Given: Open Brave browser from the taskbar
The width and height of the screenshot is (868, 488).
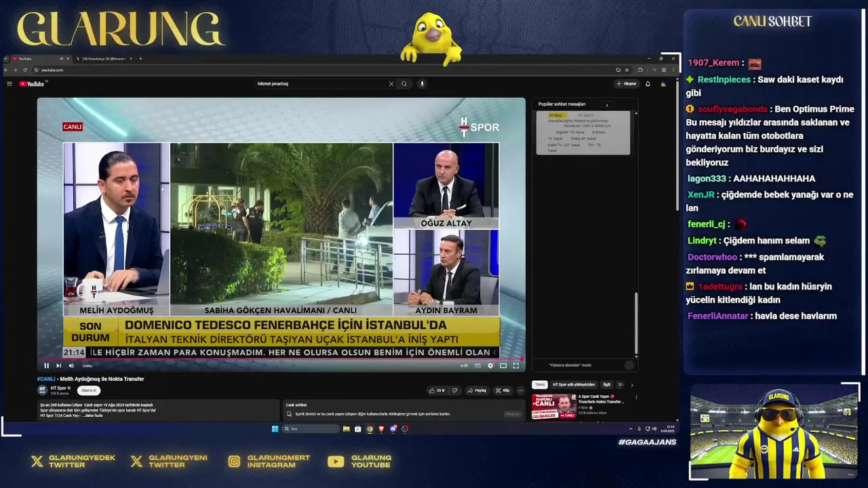Looking at the screenshot, I should tap(381, 429).
